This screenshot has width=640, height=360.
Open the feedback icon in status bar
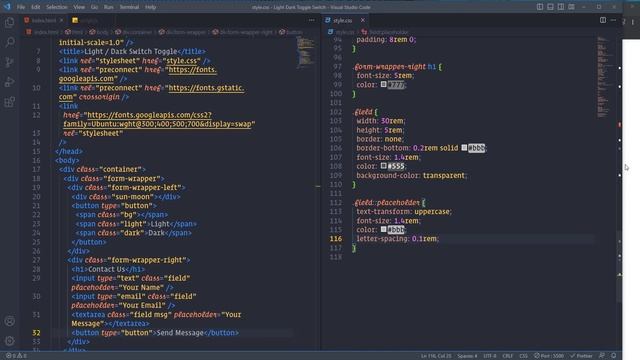click(602, 356)
